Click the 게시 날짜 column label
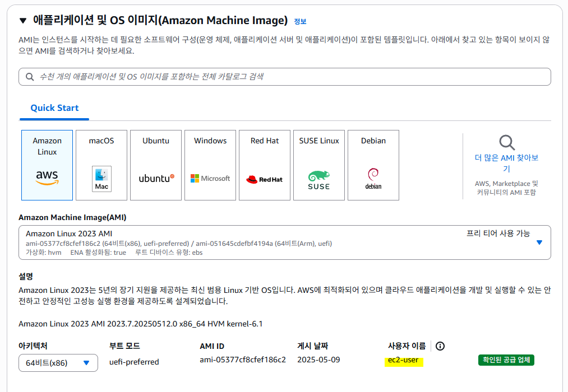Viewport: 568px width, 392px height. tap(313, 346)
